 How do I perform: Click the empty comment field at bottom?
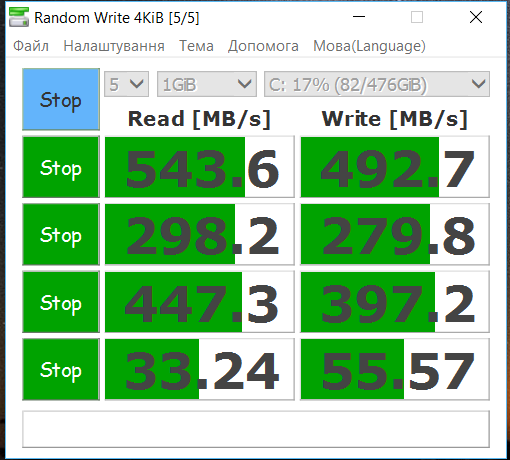256,429
